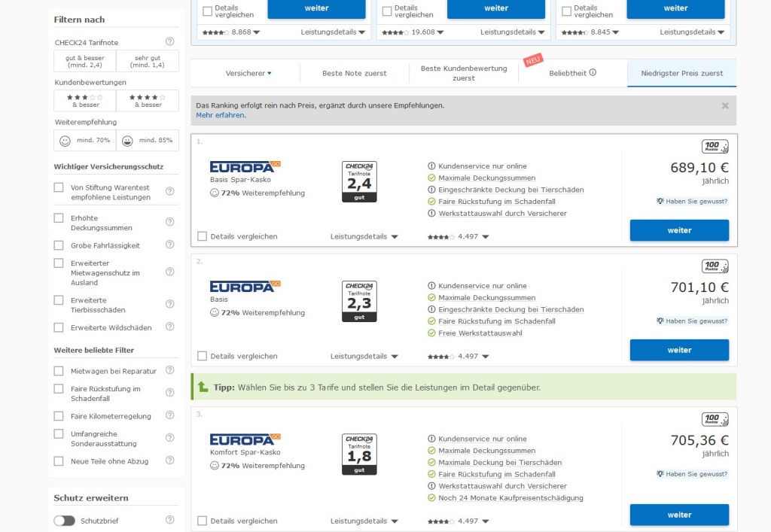Click Werkstattauswahl durch Versicherer in first offer
This screenshot has width=771, height=532.
click(x=502, y=213)
